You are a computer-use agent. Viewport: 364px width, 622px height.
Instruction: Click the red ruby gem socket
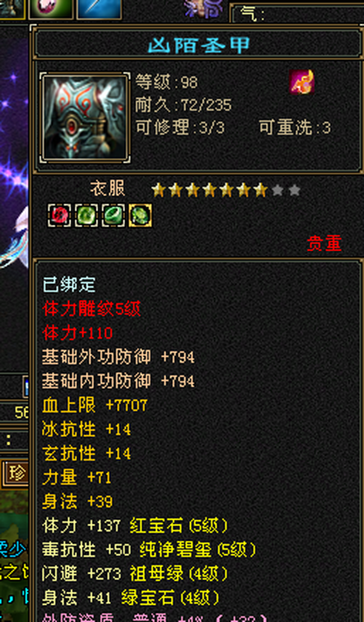(59, 216)
